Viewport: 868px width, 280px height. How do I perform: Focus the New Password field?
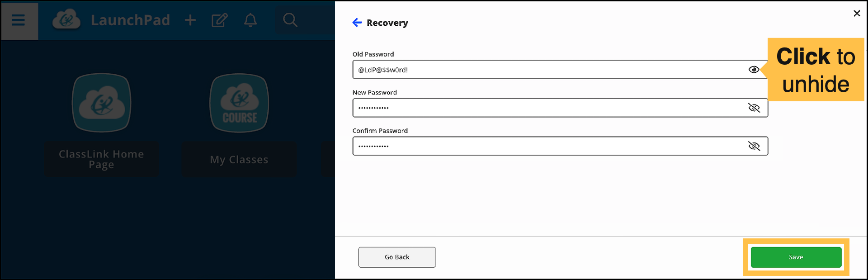542,108
